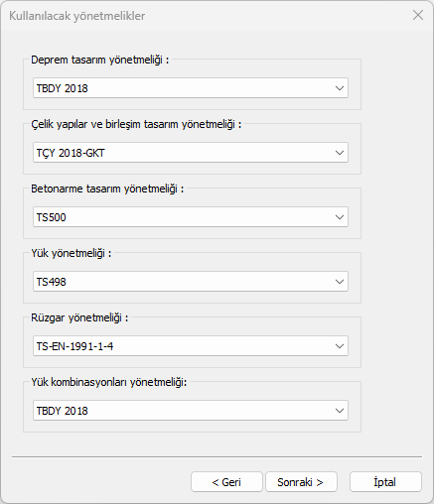Cancel the wizard with İptal

point(385,482)
